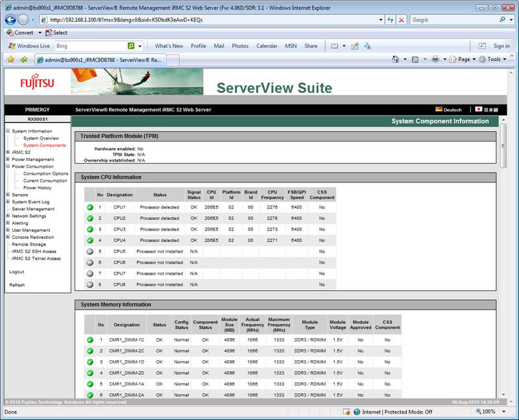519x420 pixels.
Task: Click the Windows Live share network icon
Action: pos(355,45)
